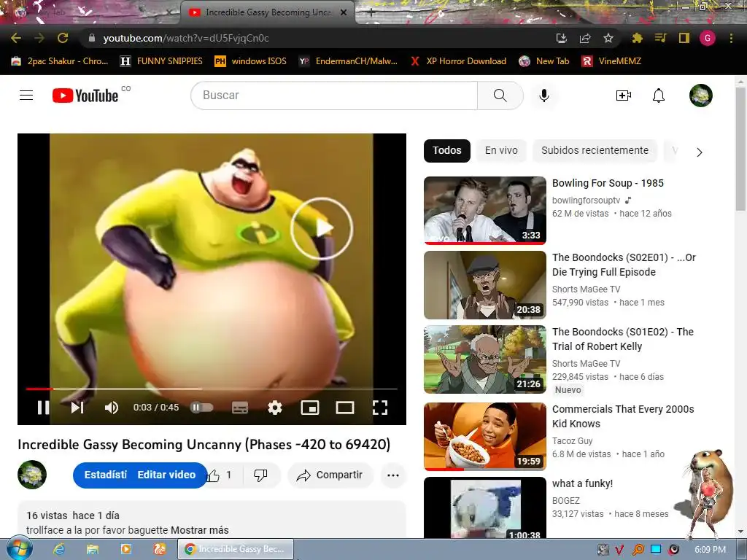747x560 pixels.
Task: Open the YouTube hamburger guide menu
Action: click(26, 96)
